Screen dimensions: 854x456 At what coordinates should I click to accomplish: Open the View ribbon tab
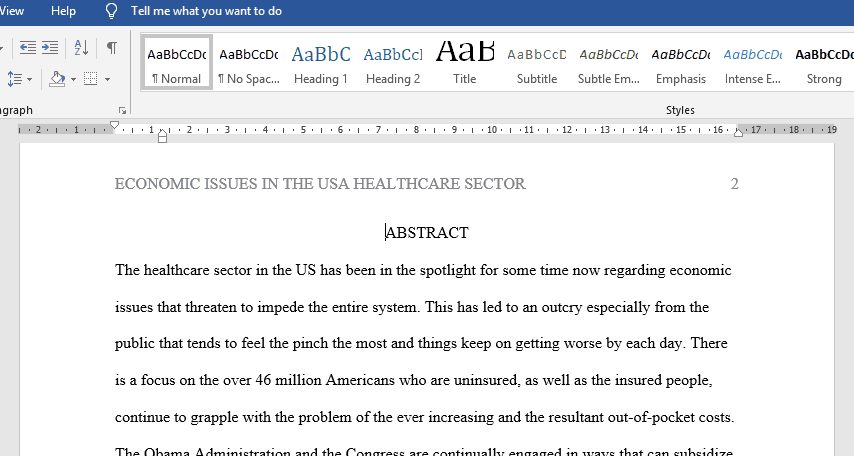pyautogui.click(x=12, y=11)
